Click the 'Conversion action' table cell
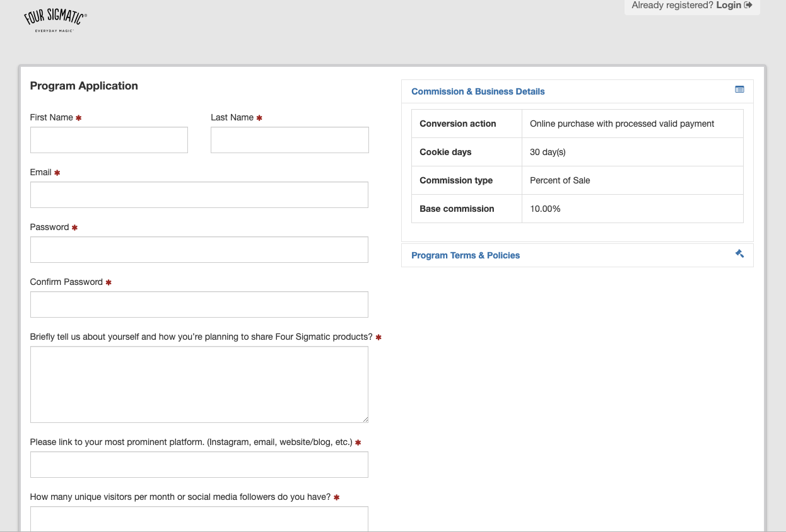The width and height of the screenshot is (786, 532). (x=467, y=124)
